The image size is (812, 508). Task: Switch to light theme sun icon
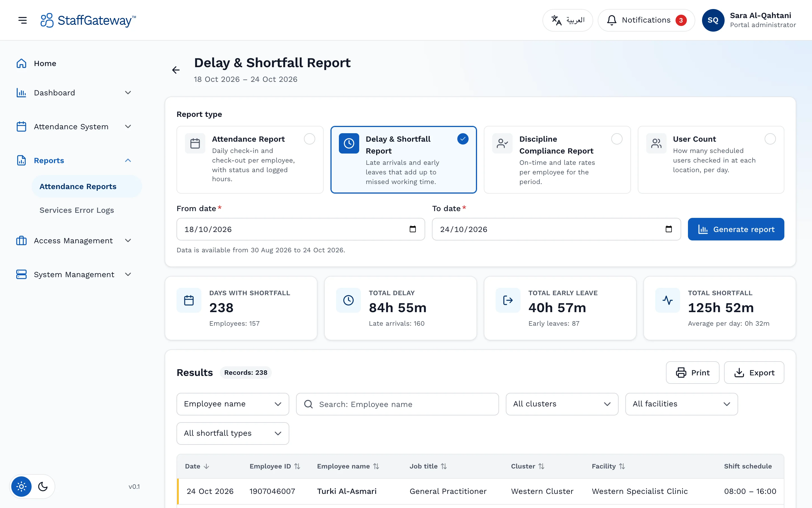(x=21, y=487)
